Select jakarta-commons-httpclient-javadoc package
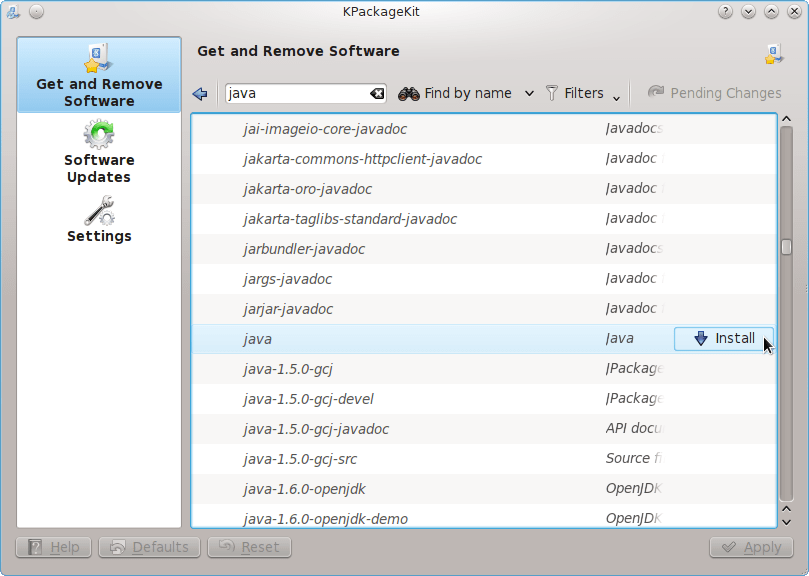Screen dimensions: 809x576 pos(484,159)
